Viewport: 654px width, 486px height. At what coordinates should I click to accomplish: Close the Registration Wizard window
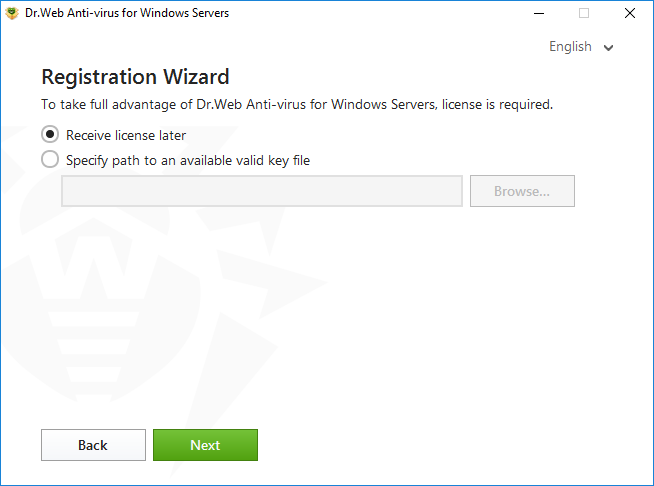coord(630,13)
